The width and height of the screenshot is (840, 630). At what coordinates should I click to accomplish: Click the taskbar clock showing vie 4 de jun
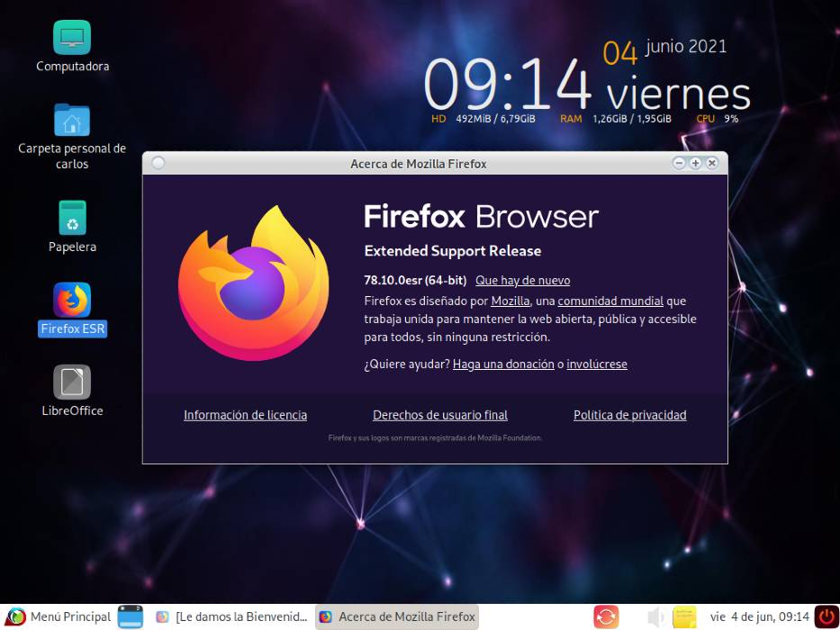coord(760,617)
